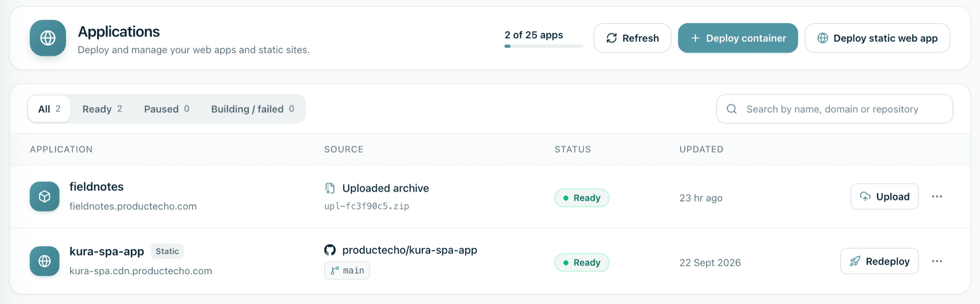Open the fieldnotes application name
Image resolution: width=980 pixels, height=304 pixels.
tap(97, 187)
